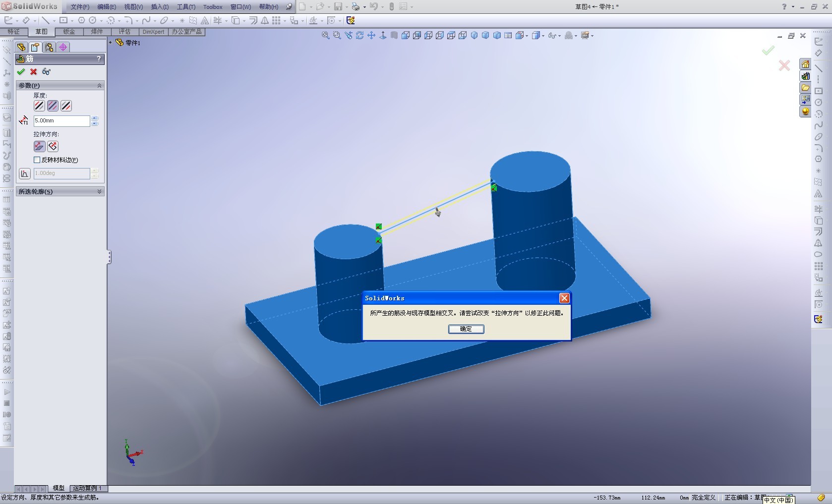The image size is (832, 504).
Task: Decrease rib thickness with the down spinner arrow
Action: click(95, 123)
